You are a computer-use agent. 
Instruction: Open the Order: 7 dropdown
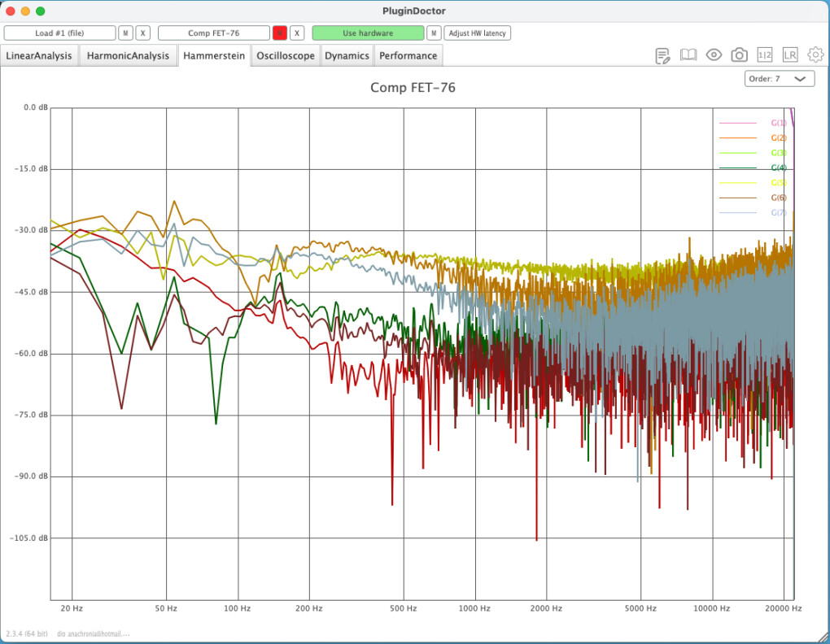click(x=779, y=79)
